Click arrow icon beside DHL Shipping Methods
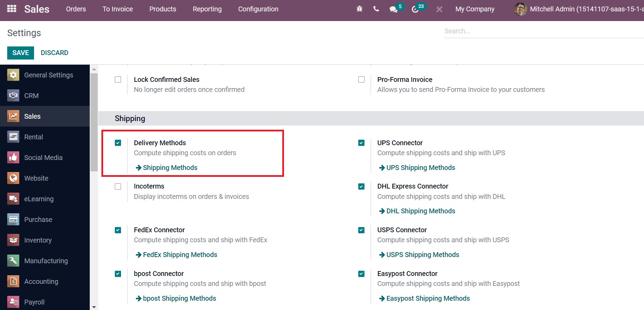The width and height of the screenshot is (644, 310). 382,211
